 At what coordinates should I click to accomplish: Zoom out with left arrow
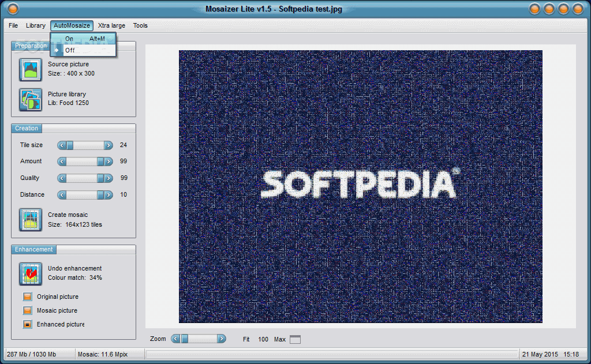175,339
